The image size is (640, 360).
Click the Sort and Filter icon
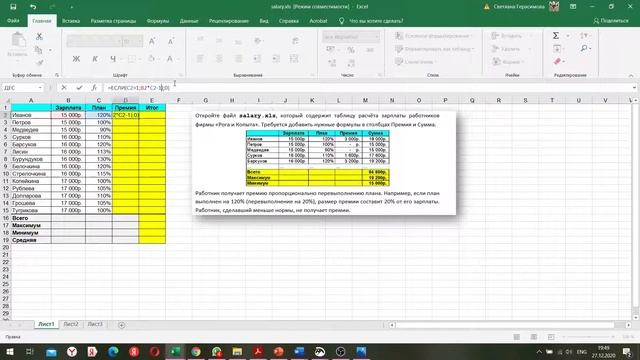click(x=584, y=36)
